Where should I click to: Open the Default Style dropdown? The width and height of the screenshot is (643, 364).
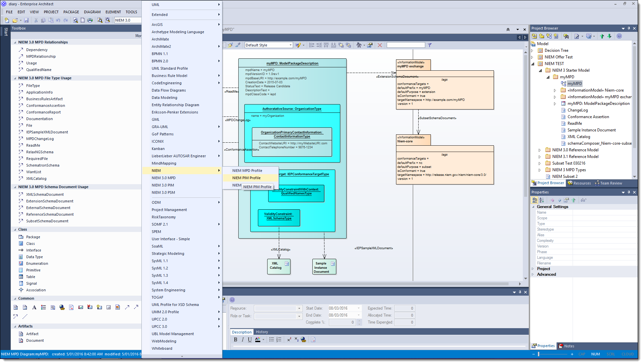[290, 45]
